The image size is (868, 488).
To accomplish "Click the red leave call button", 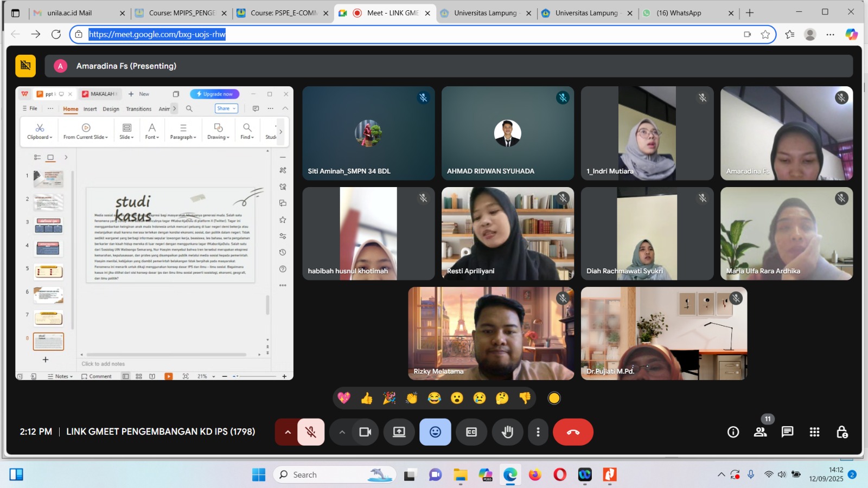I will 573,432.
